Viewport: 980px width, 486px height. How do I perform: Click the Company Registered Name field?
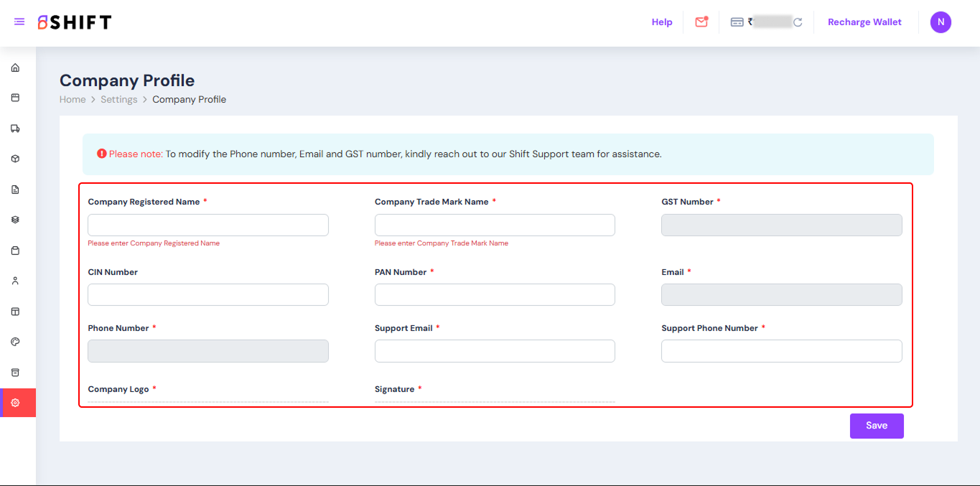pyautogui.click(x=208, y=225)
